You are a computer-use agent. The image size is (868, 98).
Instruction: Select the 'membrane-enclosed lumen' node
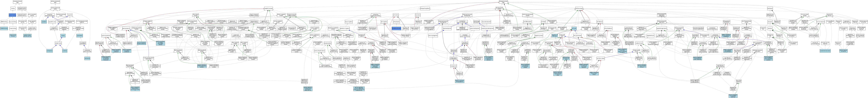61,15
